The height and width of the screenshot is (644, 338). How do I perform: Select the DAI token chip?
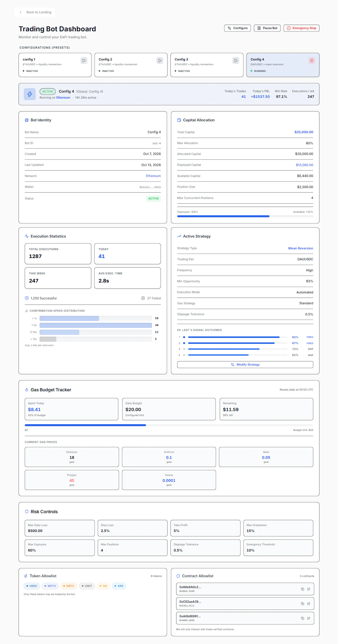[103, 586]
